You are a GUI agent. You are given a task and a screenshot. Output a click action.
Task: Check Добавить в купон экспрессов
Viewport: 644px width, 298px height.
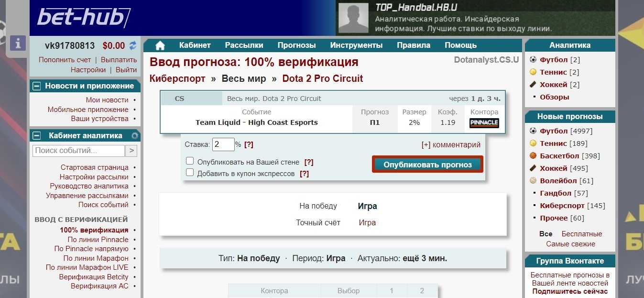tap(190, 173)
